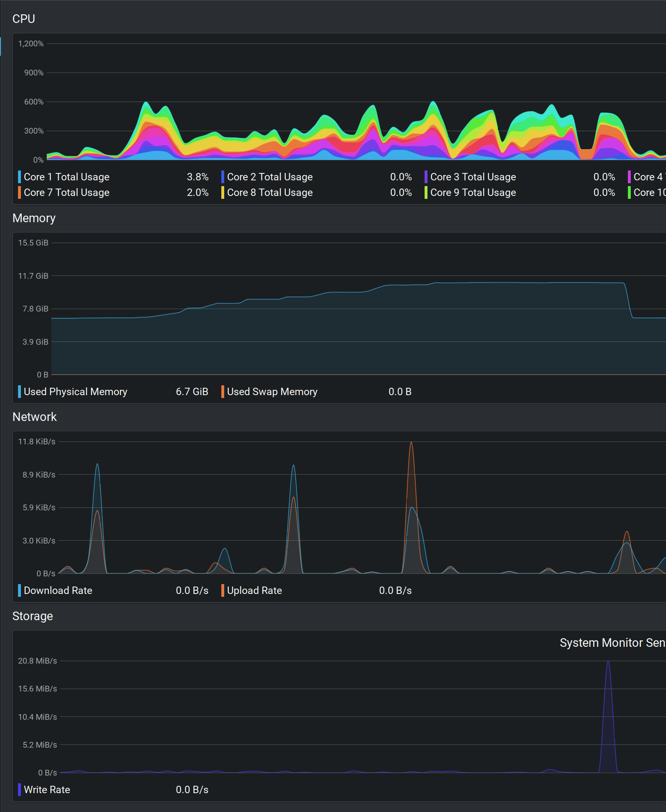Screen dimensions: 666x812
Task: Click the Core 9 Total Usage legend label
Action: [473, 193]
